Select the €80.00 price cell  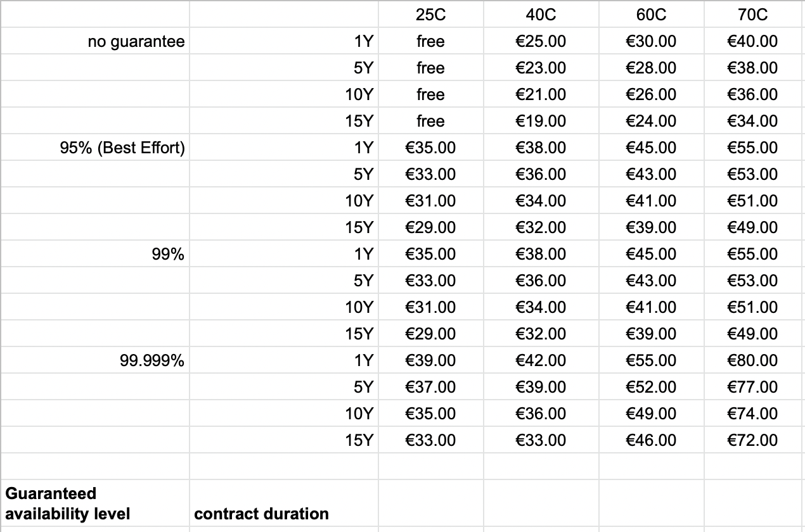pos(752,361)
